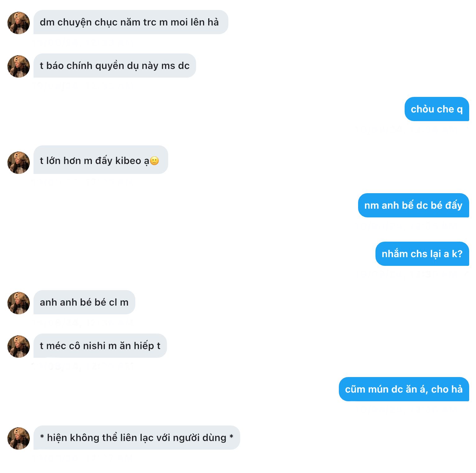
Task: Click avatar beside 'dm chuyện chục năm' message
Action: coord(19,23)
